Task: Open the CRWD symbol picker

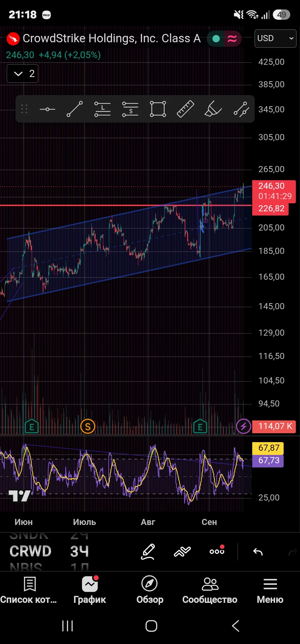Action: coord(31,551)
